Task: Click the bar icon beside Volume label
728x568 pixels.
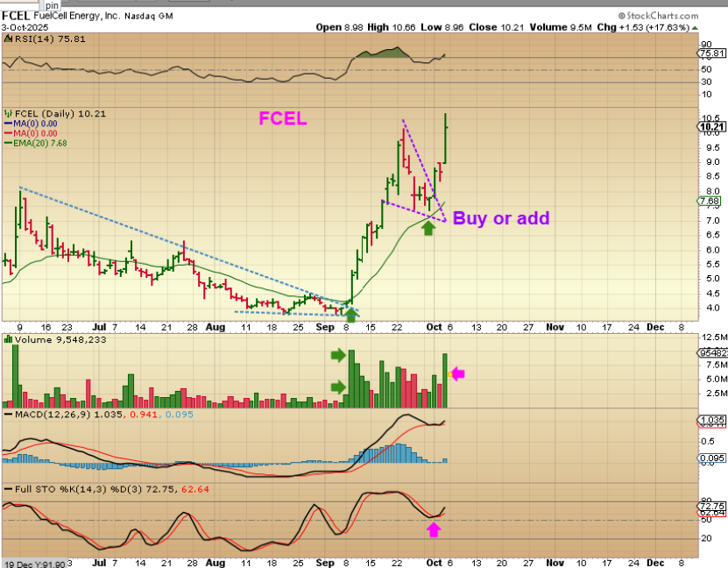Action: coord(9,339)
